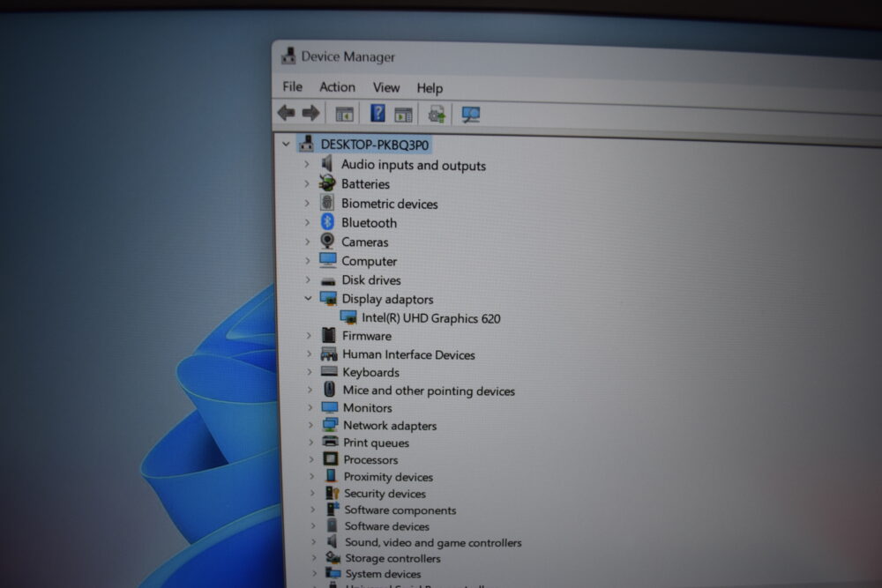Expand the Monitors chevron
Viewport: 882px width, 588px height.
[x=310, y=407]
